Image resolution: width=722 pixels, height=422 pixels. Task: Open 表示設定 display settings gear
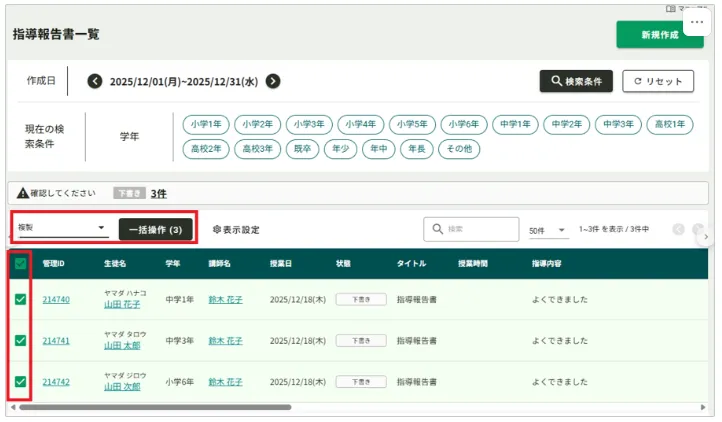[x=217, y=230]
